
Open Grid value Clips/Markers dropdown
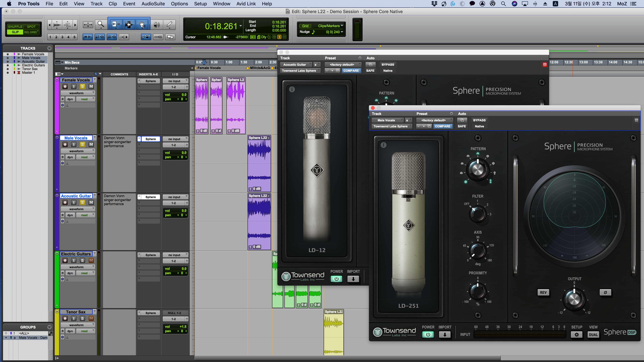[x=330, y=26]
